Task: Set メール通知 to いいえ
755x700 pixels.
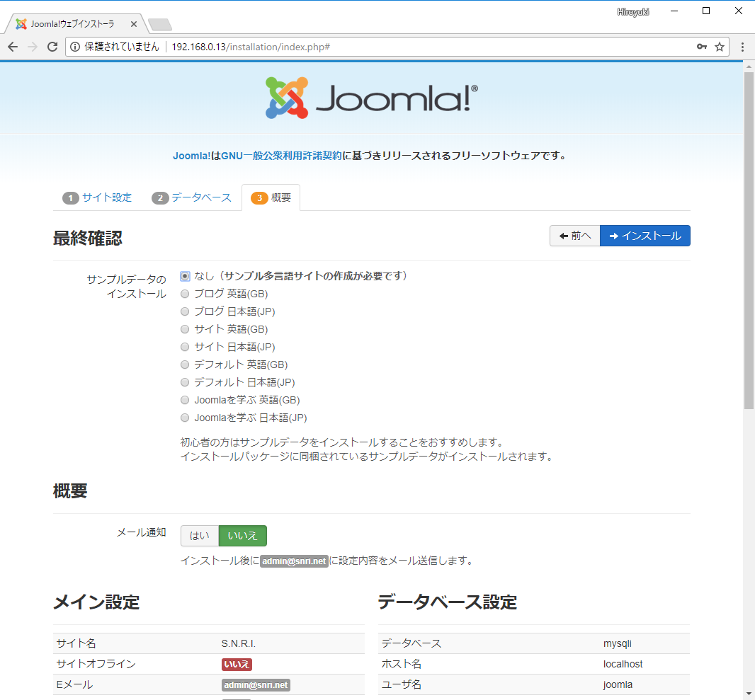Action: pyautogui.click(x=243, y=536)
